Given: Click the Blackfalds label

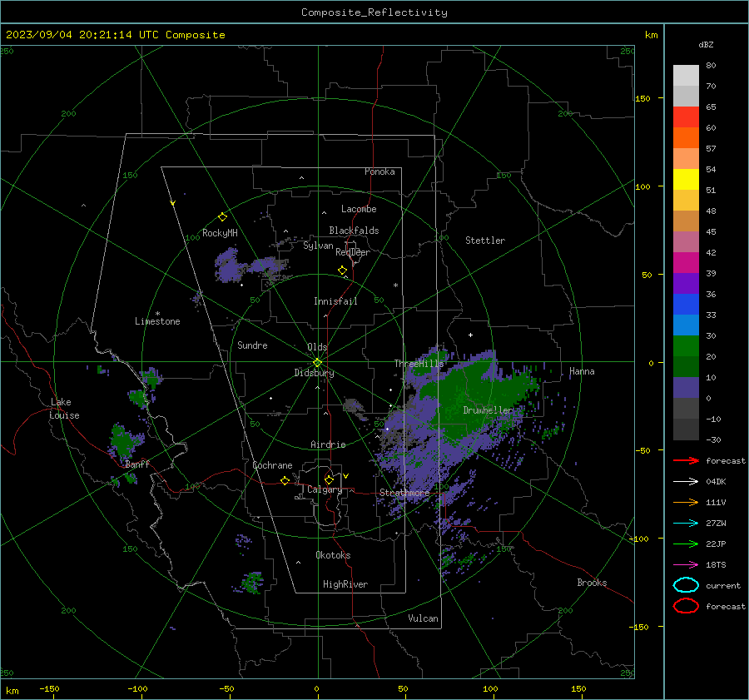Looking at the screenshot, I should pyautogui.click(x=354, y=231).
